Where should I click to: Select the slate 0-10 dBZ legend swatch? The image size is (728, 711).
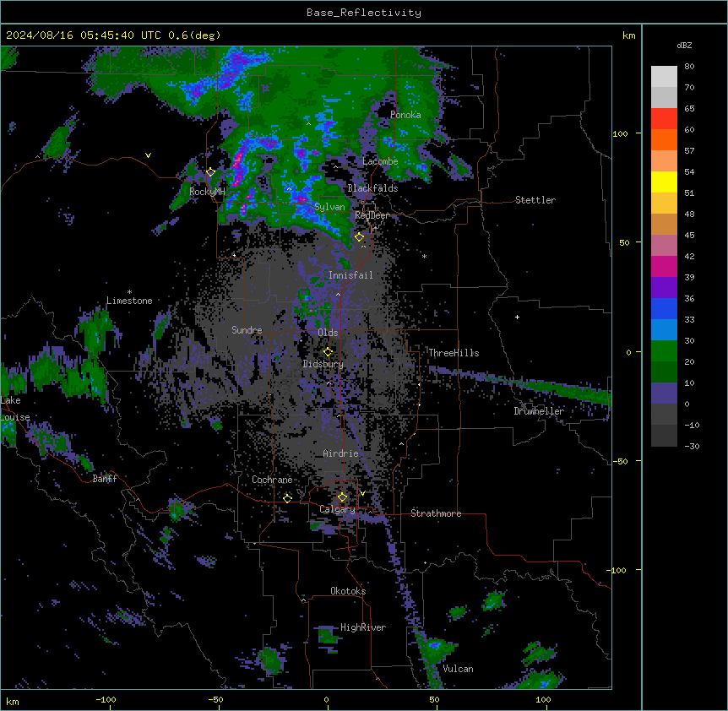tap(664, 393)
